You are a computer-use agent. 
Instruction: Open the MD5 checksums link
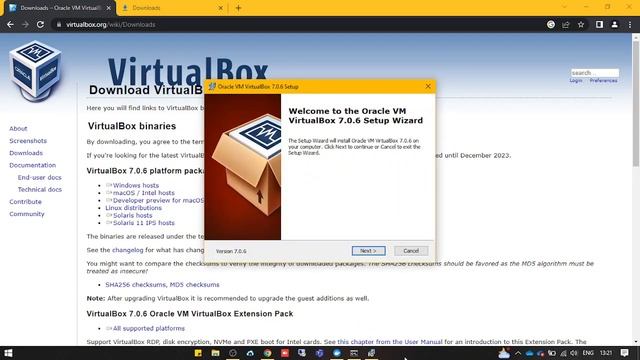click(194, 284)
